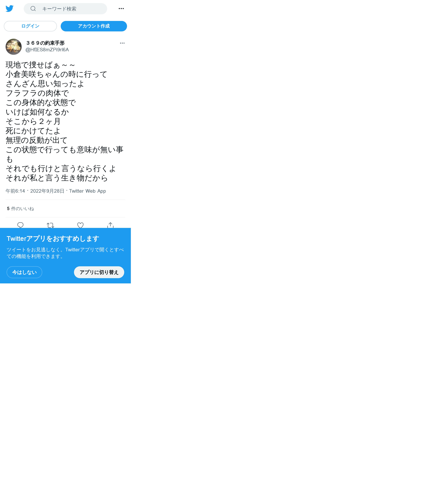
Task: Click the ログイン button
Action: (x=30, y=26)
